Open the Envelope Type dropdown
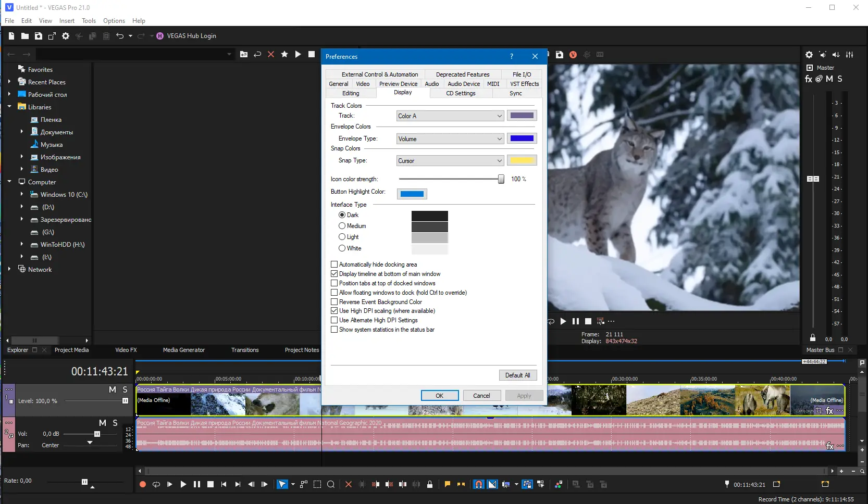 point(450,139)
